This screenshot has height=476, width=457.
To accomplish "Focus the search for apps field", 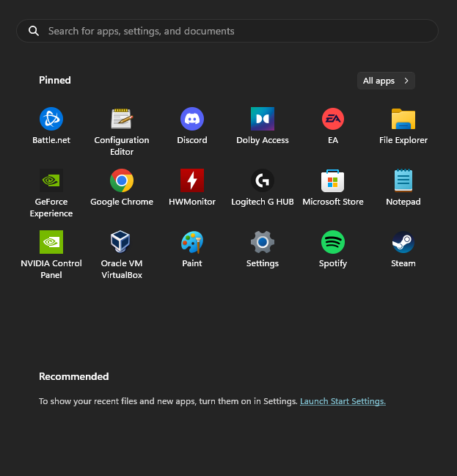I will 227,31.
